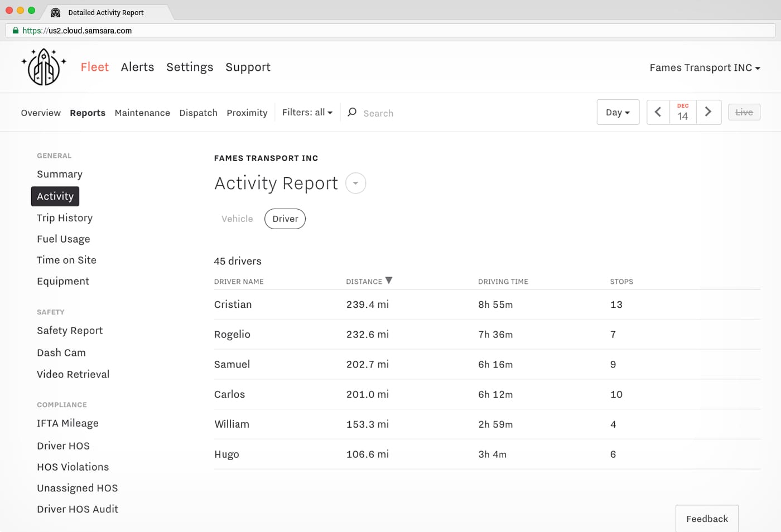Toggle the Live button

tap(744, 112)
